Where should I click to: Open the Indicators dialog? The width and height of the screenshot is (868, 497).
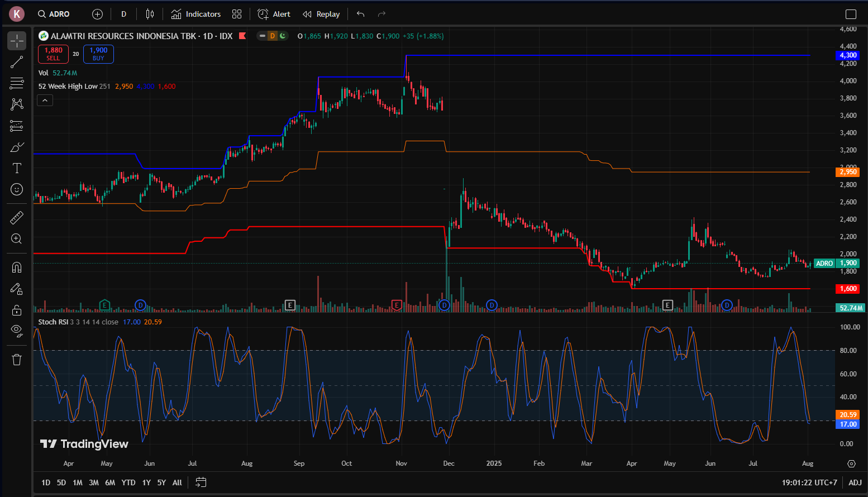click(x=196, y=14)
